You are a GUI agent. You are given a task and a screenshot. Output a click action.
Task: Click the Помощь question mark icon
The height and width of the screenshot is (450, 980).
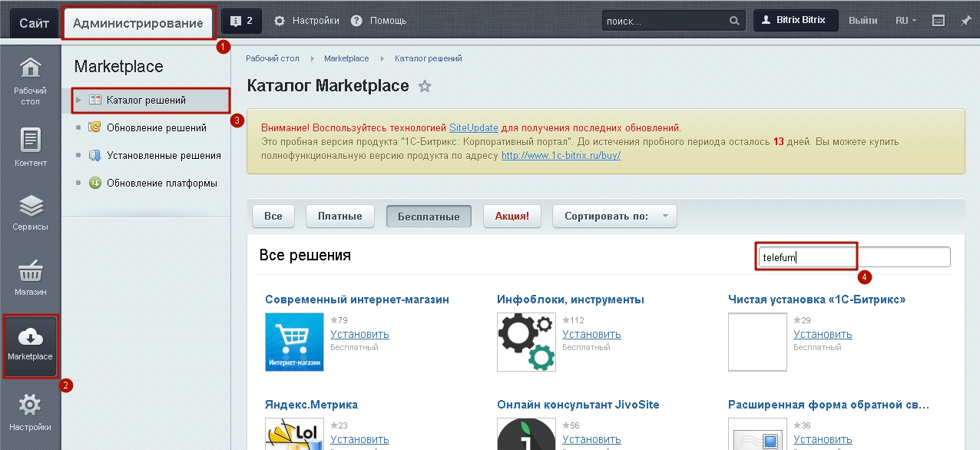click(x=356, y=21)
